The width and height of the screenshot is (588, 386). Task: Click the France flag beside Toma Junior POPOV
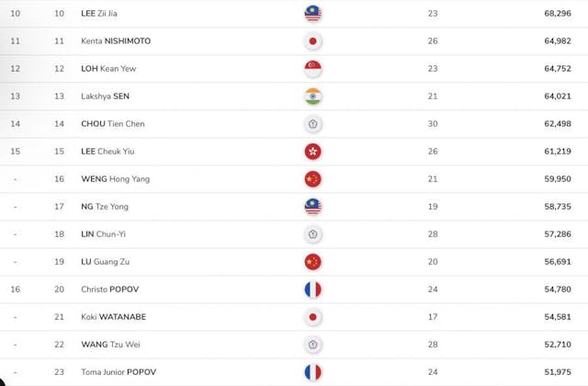pyautogui.click(x=312, y=371)
